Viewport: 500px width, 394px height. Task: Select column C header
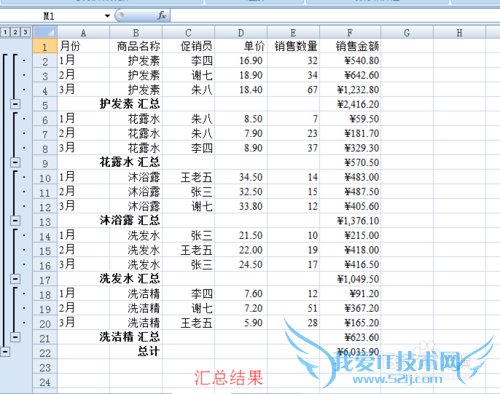[188, 33]
